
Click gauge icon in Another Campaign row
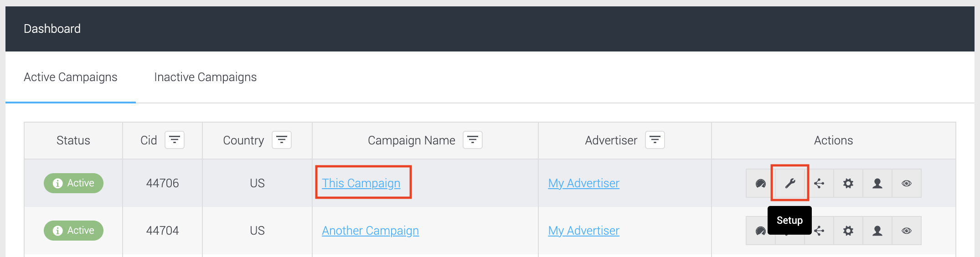761,231
